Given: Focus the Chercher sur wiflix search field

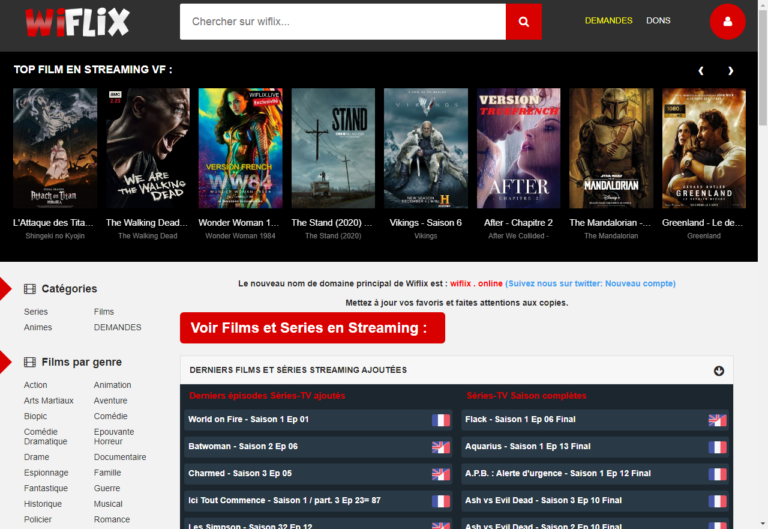Looking at the screenshot, I should tap(342, 22).
